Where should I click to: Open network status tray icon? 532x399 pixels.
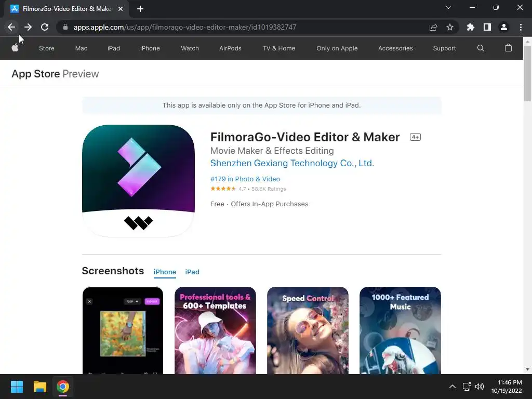click(x=467, y=387)
